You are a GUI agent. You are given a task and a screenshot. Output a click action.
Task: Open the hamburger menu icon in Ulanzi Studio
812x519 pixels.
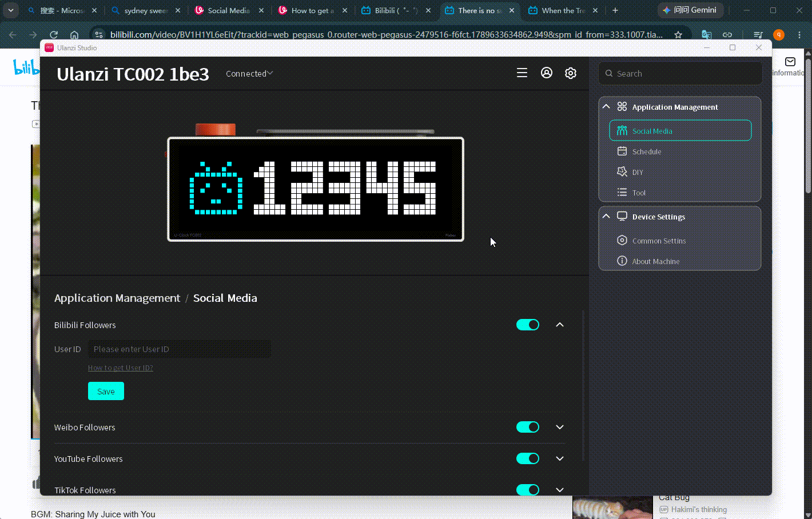pyautogui.click(x=522, y=73)
